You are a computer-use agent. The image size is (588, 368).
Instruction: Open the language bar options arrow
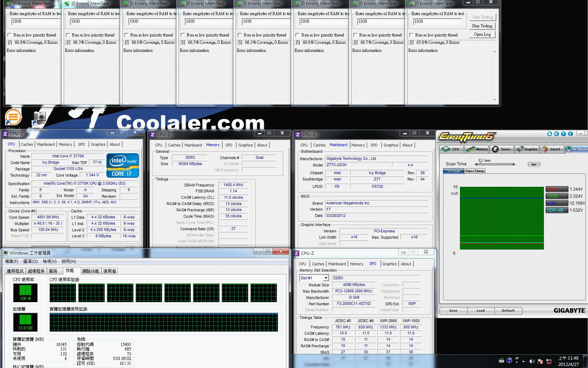517,362
